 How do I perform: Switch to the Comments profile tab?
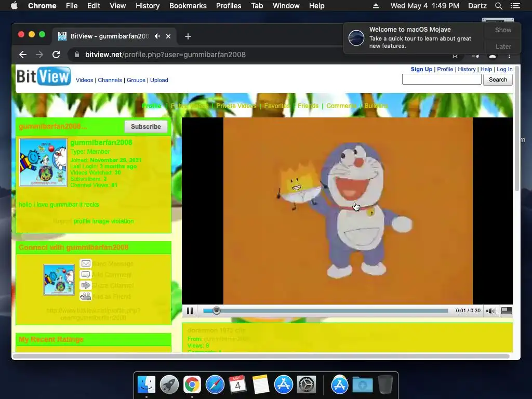pyautogui.click(x=341, y=106)
